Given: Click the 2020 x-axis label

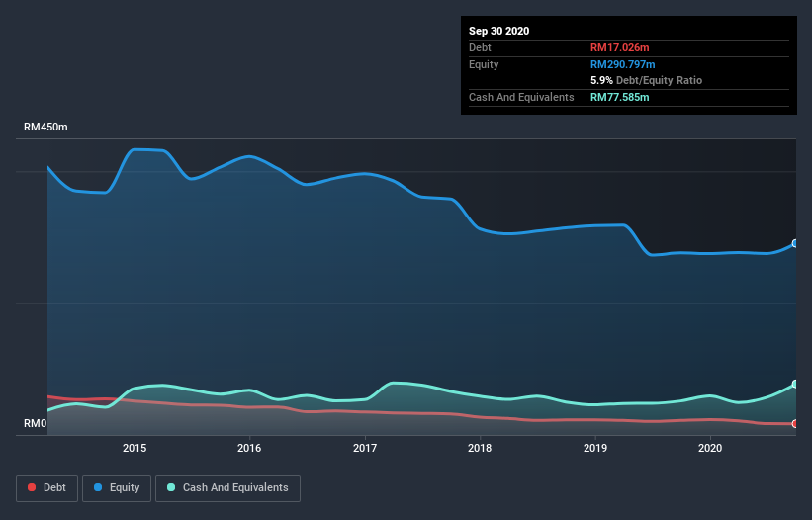Looking at the screenshot, I should pos(710,448).
